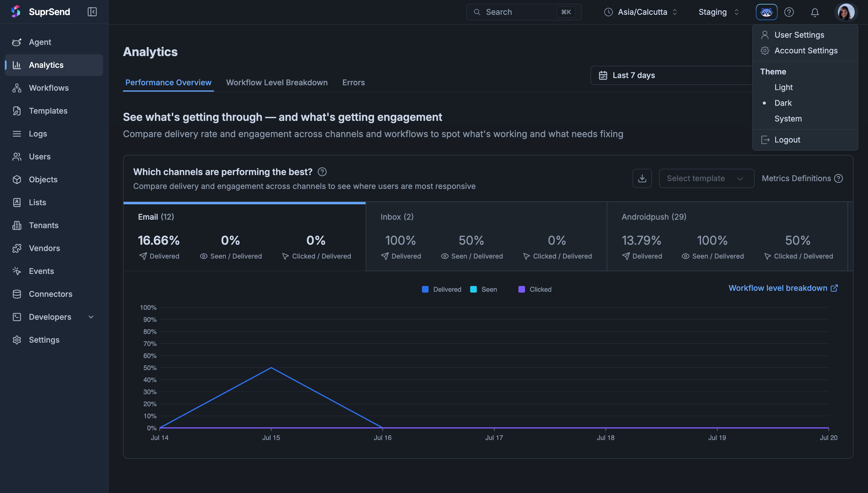Click Email's 16.66% Delivered value

point(159,240)
